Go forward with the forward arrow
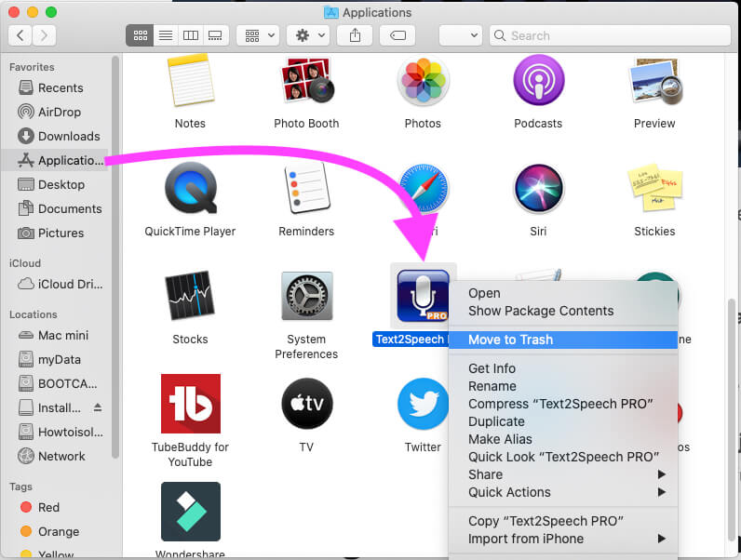 point(44,35)
